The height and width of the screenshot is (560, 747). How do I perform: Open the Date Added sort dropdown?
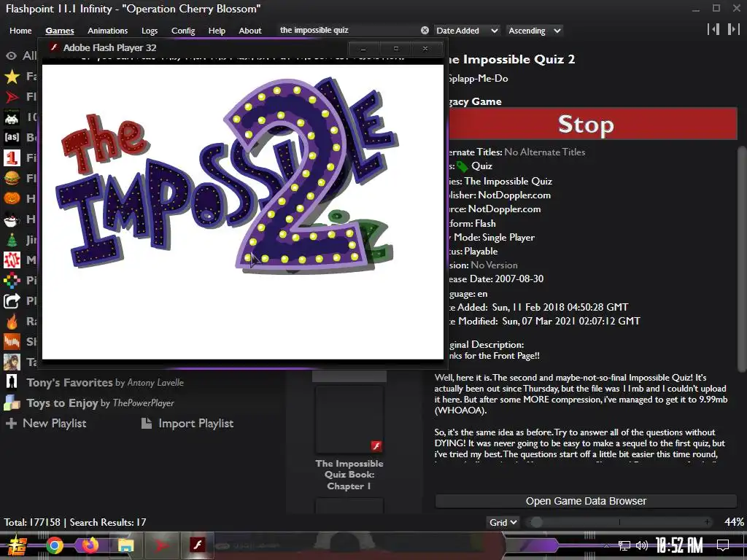467,31
